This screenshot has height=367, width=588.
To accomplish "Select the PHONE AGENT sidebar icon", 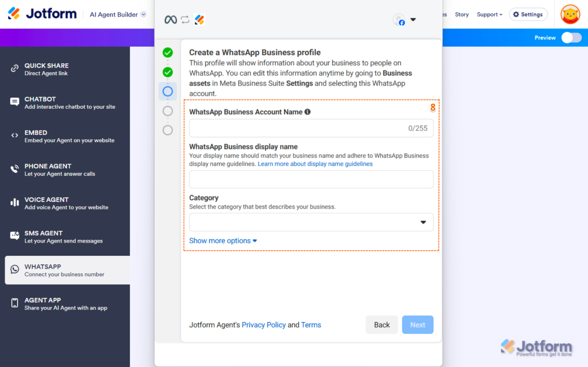I will click(14, 169).
